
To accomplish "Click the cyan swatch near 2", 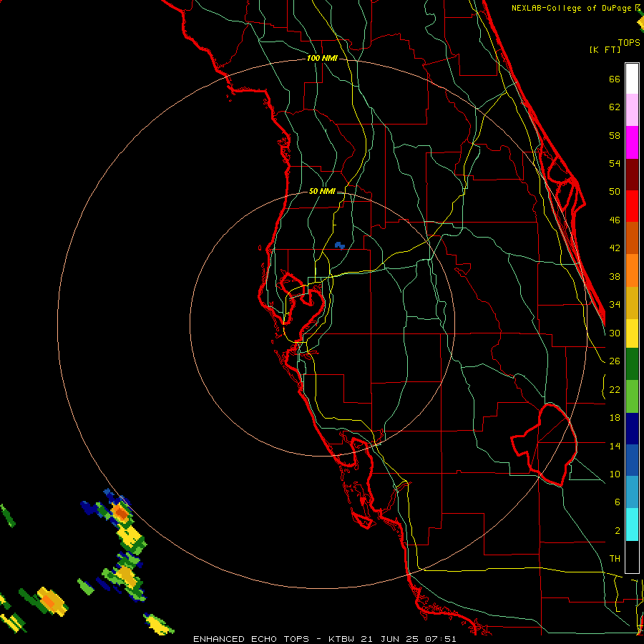I will click(632, 525).
